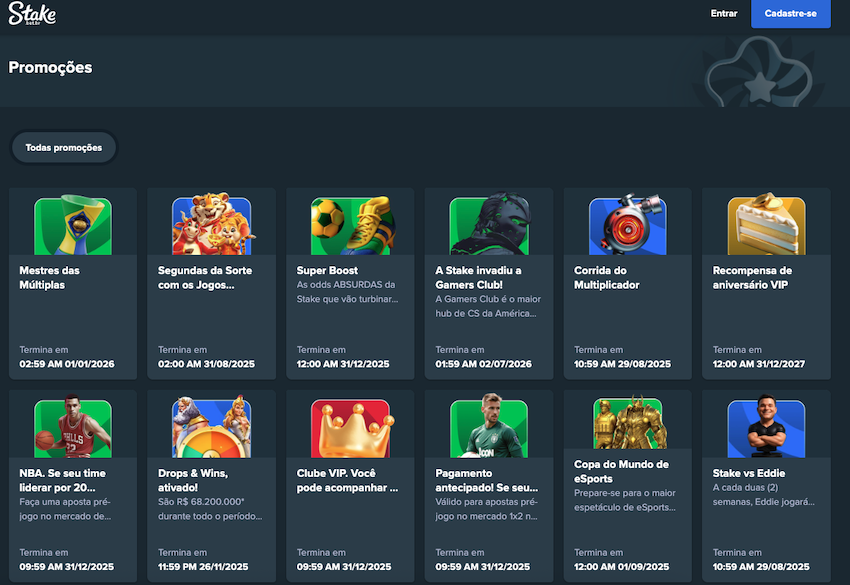The width and height of the screenshot is (850, 585).
Task: Click the Promoções page heading
Action: (50, 67)
